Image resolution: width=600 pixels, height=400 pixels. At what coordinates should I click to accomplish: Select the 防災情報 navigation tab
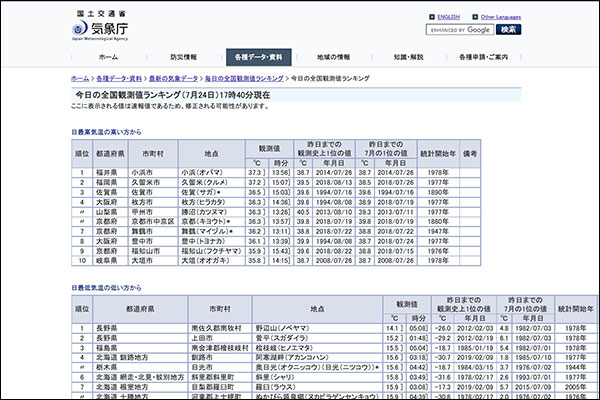[183, 57]
